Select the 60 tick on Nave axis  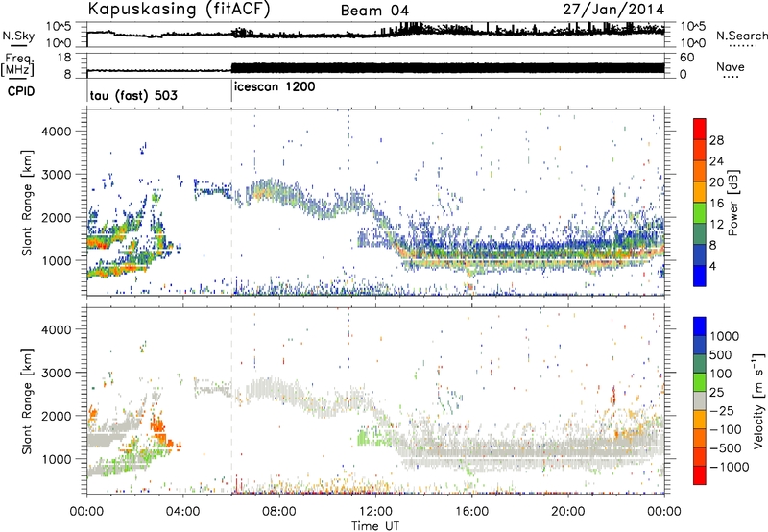click(687, 58)
